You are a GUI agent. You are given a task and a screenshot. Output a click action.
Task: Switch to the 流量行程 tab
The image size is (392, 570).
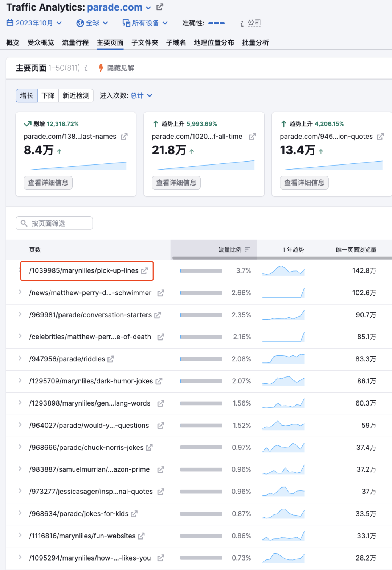75,42
